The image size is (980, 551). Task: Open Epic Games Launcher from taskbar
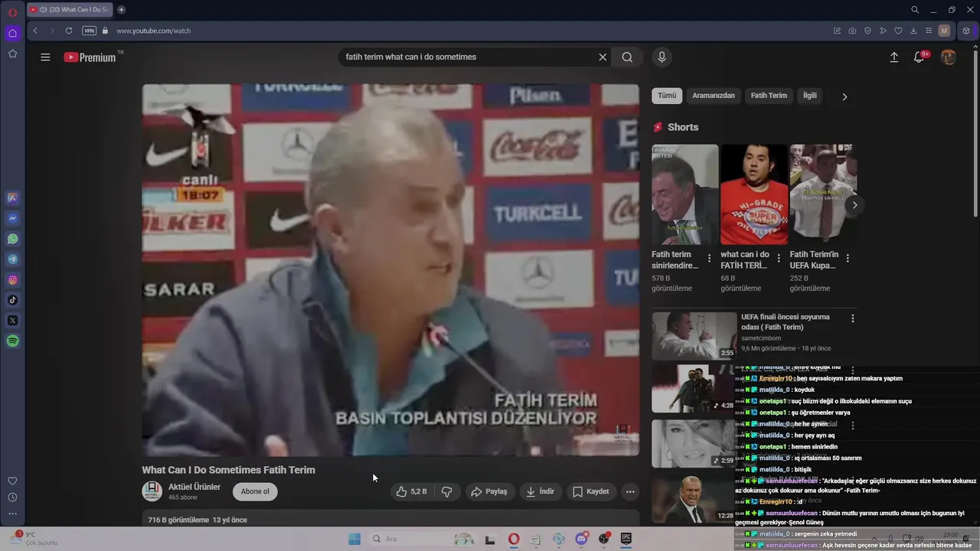(626, 539)
